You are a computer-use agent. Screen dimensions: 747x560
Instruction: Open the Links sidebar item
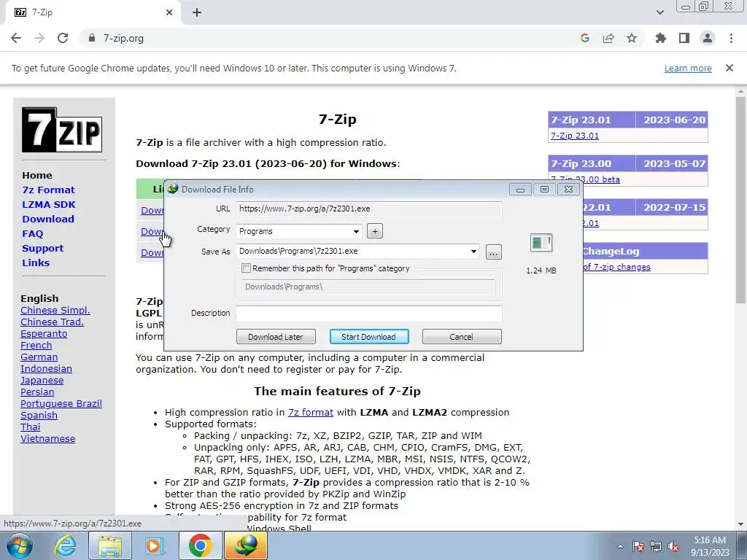(x=36, y=262)
